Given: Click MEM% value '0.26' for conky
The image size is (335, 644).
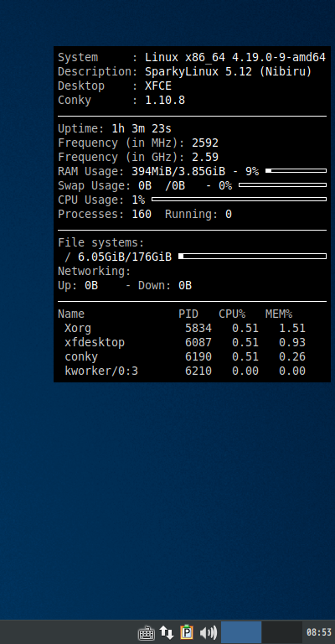Looking at the screenshot, I should (x=292, y=357).
